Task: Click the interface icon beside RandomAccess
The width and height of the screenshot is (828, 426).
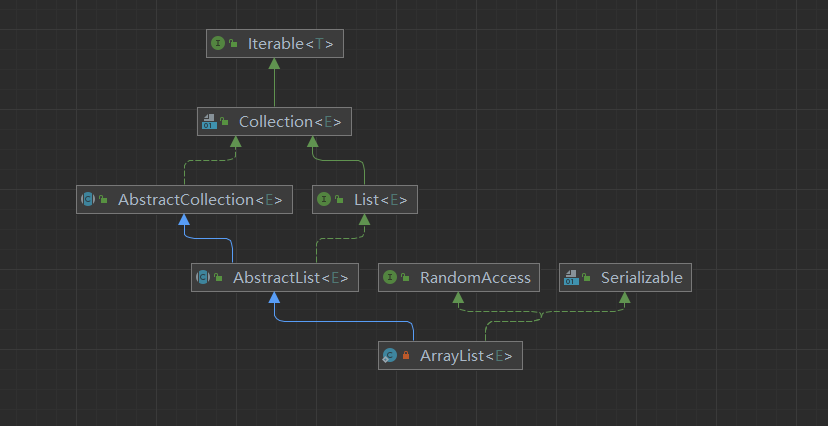Action: click(x=390, y=278)
